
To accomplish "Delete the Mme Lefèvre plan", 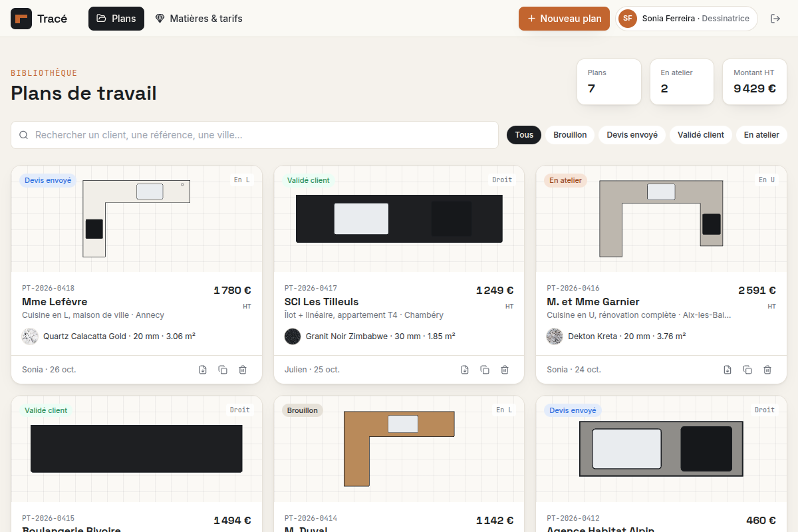I will [243, 370].
